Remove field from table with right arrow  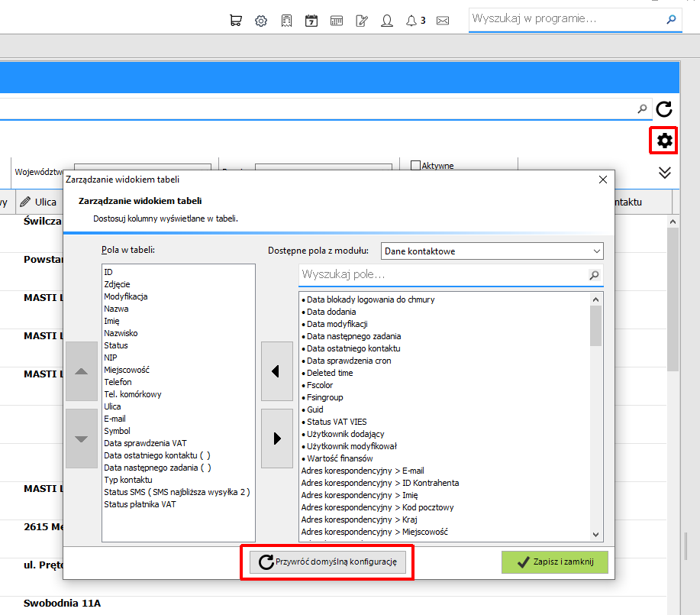[x=276, y=439]
